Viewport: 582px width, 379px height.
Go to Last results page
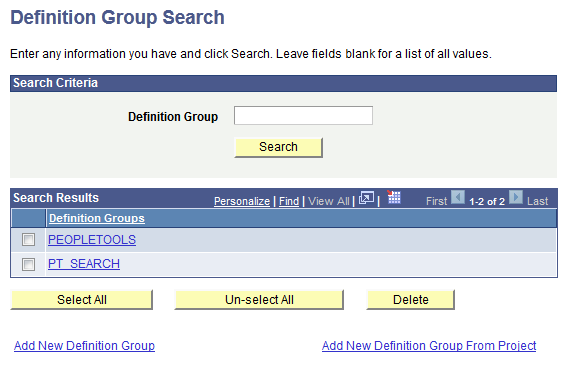(x=537, y=201)
